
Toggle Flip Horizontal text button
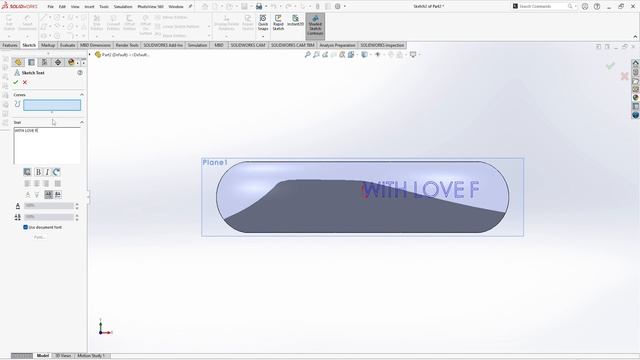click(49, 194)
